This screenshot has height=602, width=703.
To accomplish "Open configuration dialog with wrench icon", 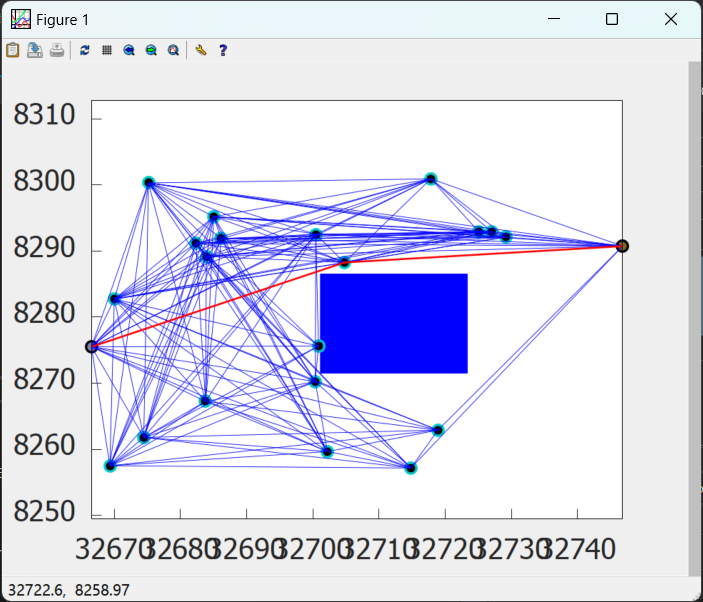I will coord(201,50).
